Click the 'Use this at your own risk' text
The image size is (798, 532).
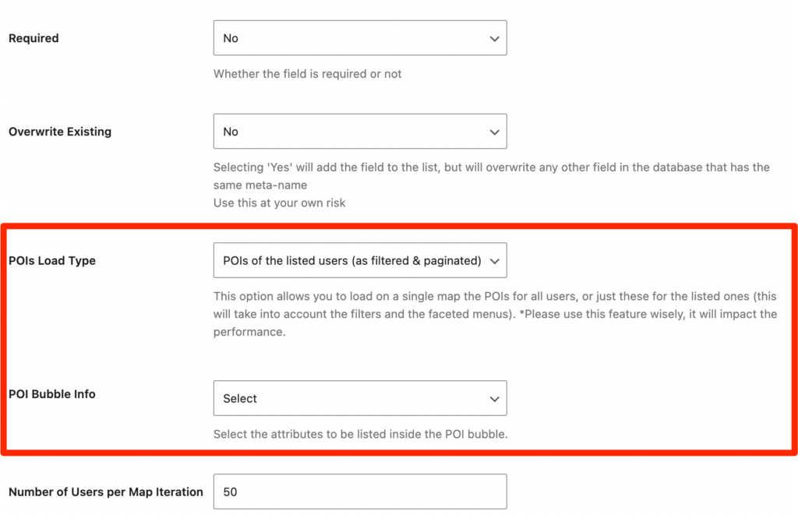click(x=280, y=203)
